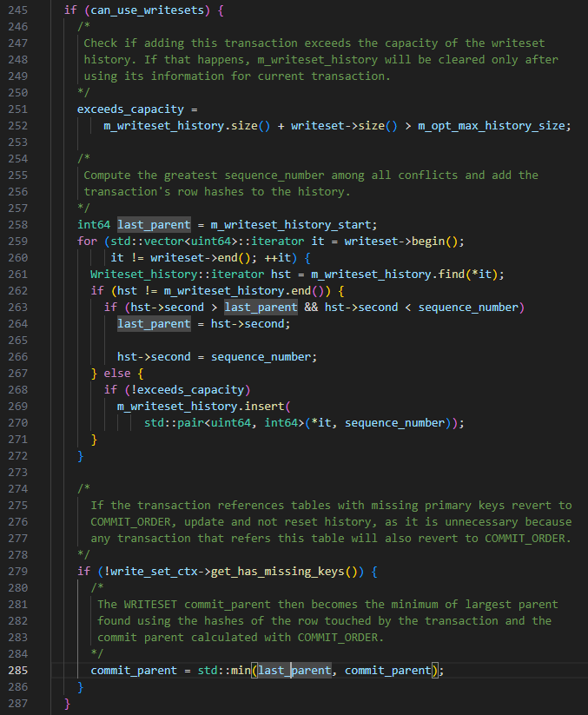Click line number 279 in the gutter
Screen dimensions: 588x715
[17, 572]
